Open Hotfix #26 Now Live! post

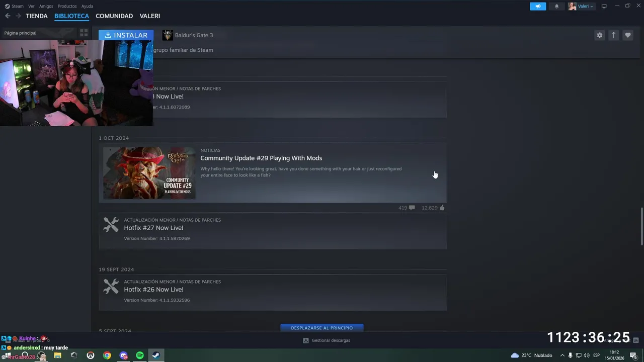153,290
